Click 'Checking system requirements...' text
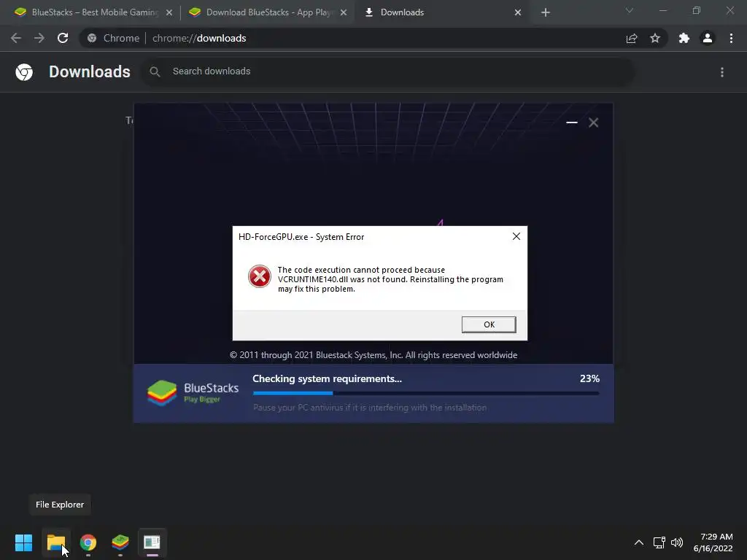Image resolution: width=747 pixels, height=560 pixels. pyautogui.click(x=328, y=378)
